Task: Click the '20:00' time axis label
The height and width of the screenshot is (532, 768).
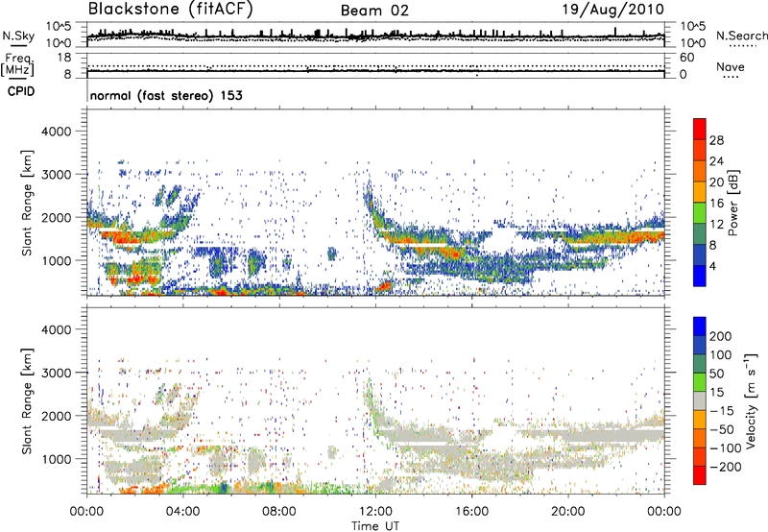Action: click(x=568, y=512)
